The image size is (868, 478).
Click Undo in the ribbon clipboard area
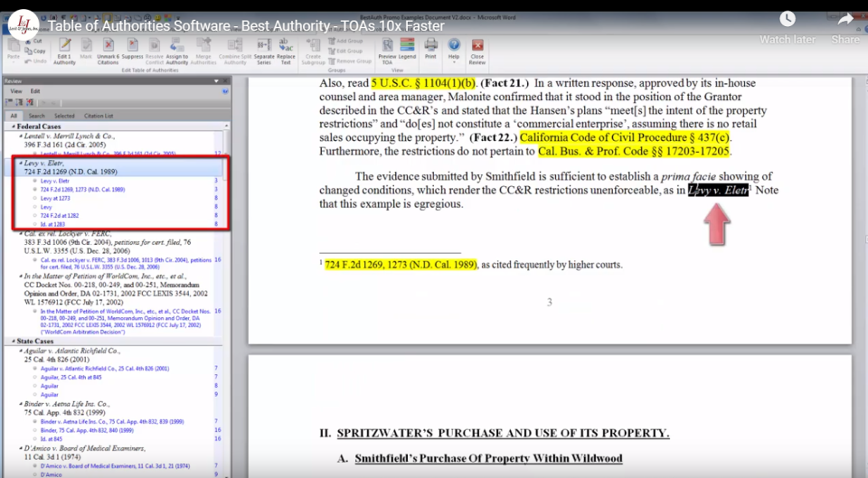click(35, 61)
